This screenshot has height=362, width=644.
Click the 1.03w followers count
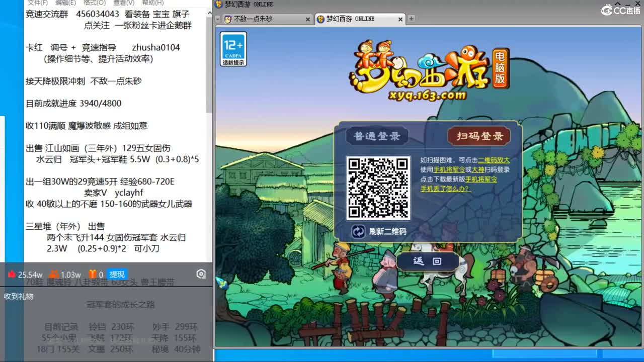[71, 275]
